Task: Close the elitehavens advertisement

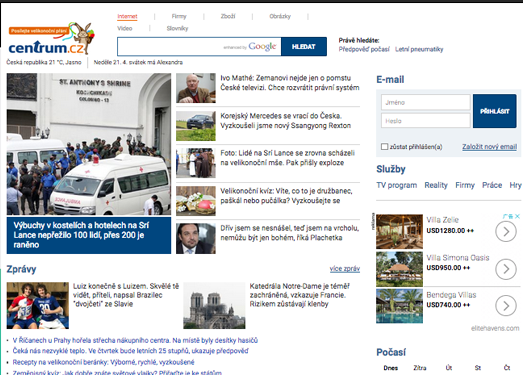Action: pos(517,216)
